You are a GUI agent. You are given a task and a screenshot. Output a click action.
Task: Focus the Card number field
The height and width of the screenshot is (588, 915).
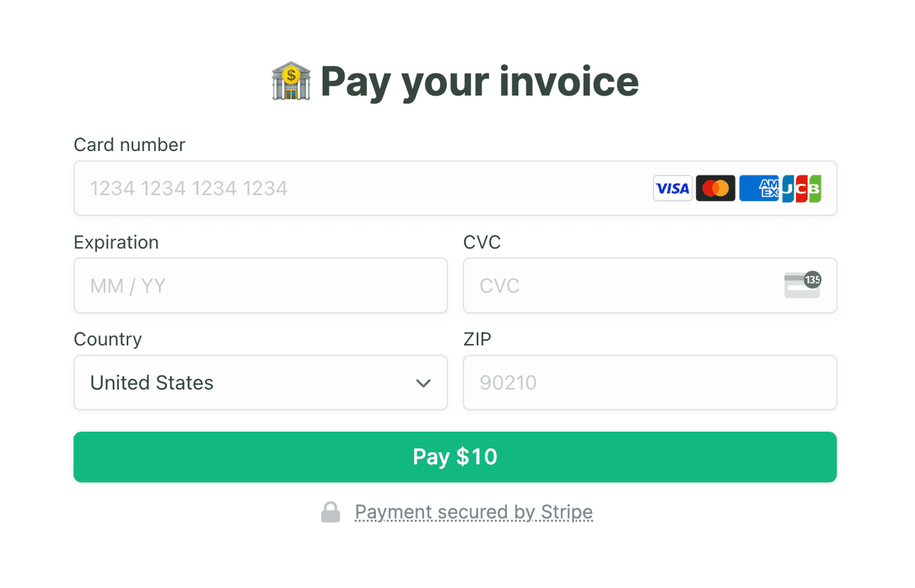[x=455, y=188]
